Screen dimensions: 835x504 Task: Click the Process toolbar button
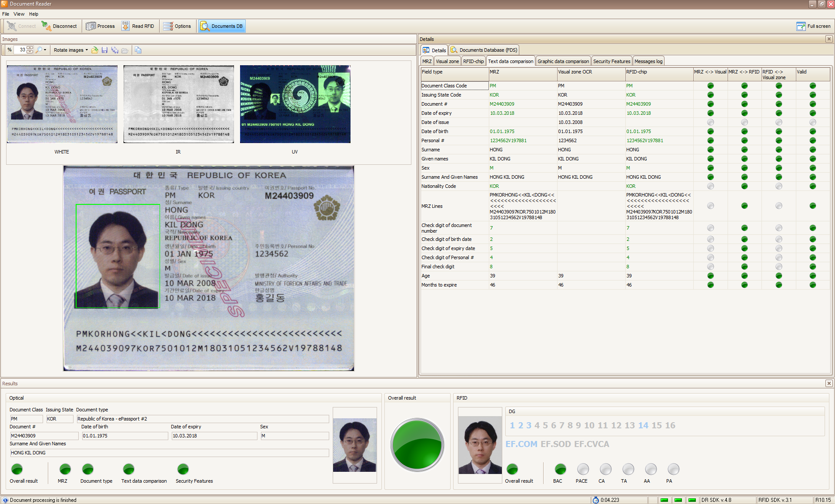(x=100, y=26)
